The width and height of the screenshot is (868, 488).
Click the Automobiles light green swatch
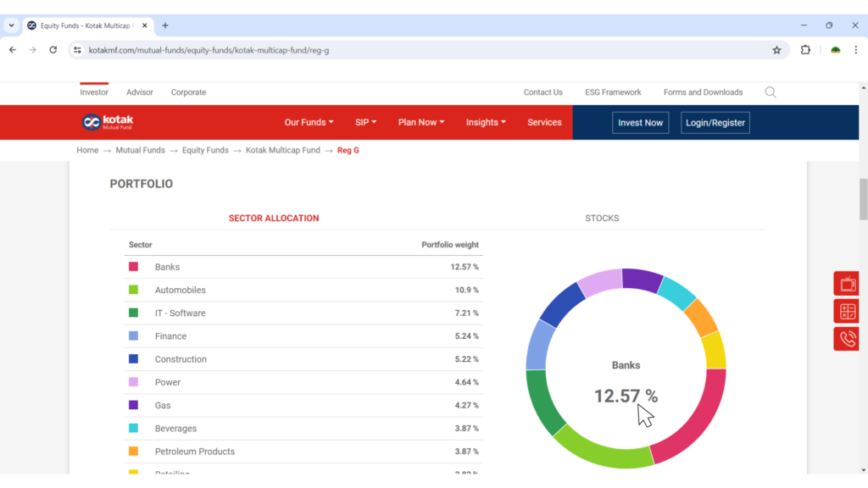pos(133,290)
